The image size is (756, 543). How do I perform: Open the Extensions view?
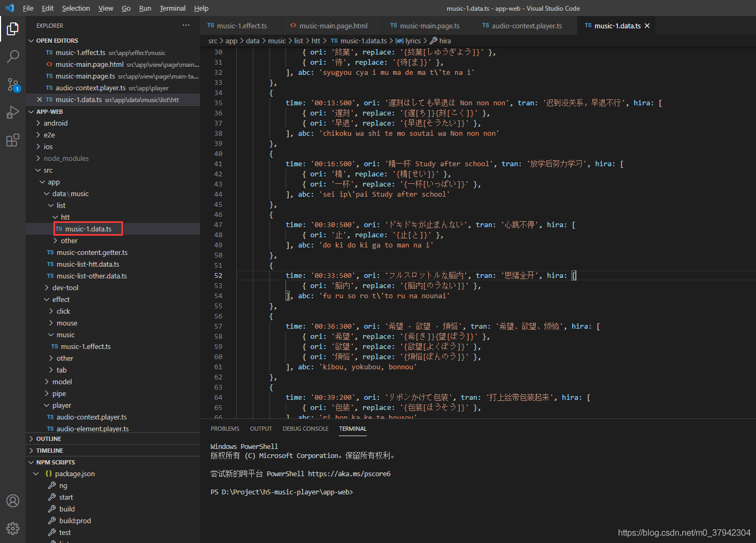(13, 141)
